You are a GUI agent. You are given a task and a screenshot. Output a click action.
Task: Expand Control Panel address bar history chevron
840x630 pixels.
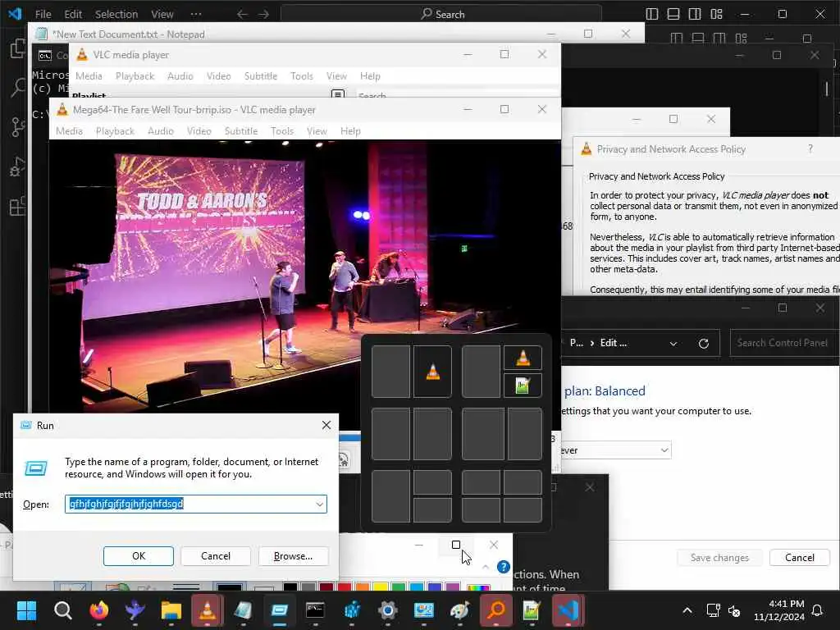click(673, 344)
